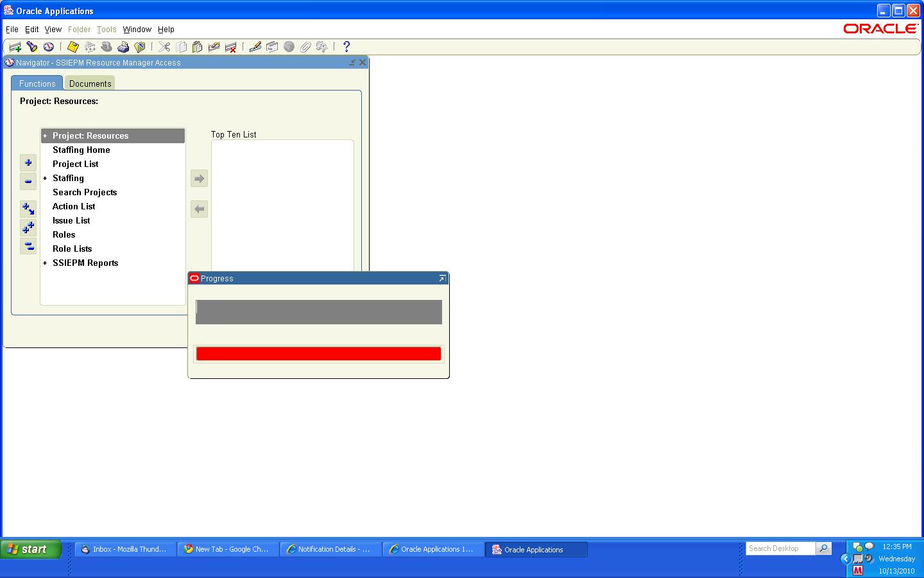This screenshot has height=578, width=924.
Task: Open the Window menu
Action: [137, 30]
